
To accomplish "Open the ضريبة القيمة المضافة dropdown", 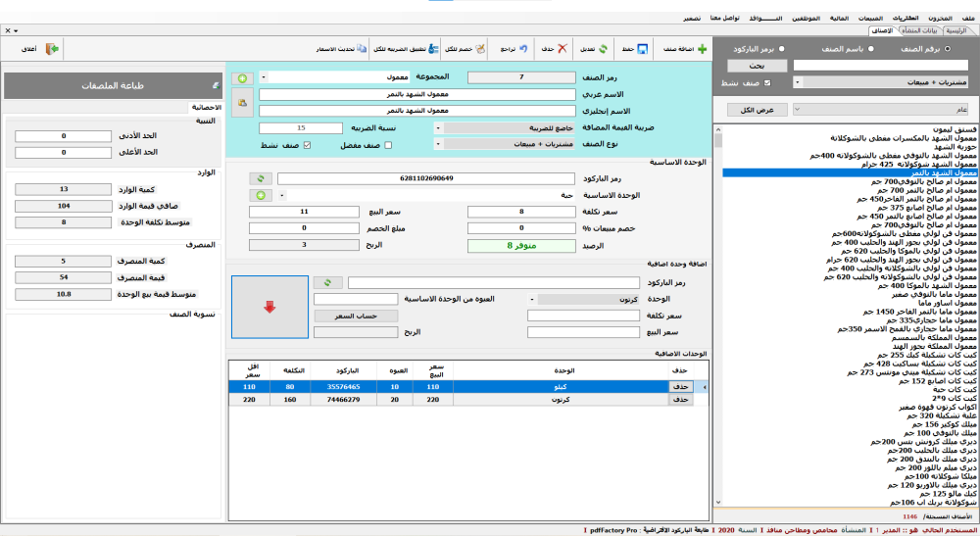I will (x=437, y=128).
